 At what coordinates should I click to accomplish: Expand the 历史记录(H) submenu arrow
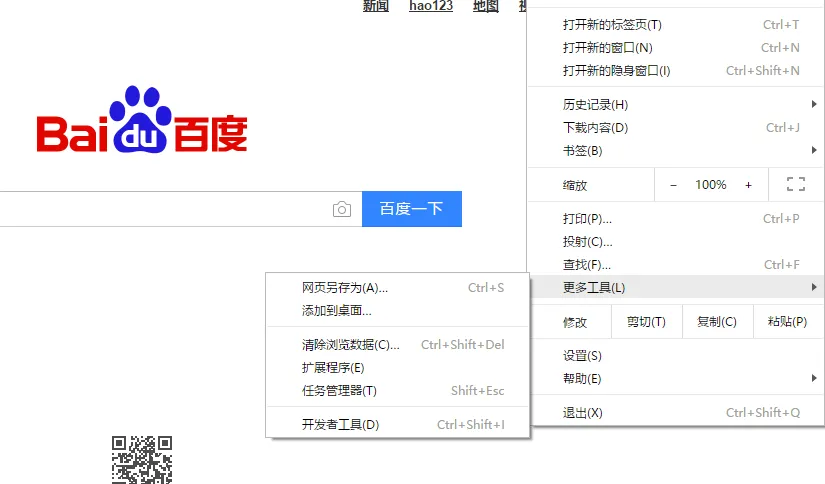pyautogui.click(x=814, y=104)
